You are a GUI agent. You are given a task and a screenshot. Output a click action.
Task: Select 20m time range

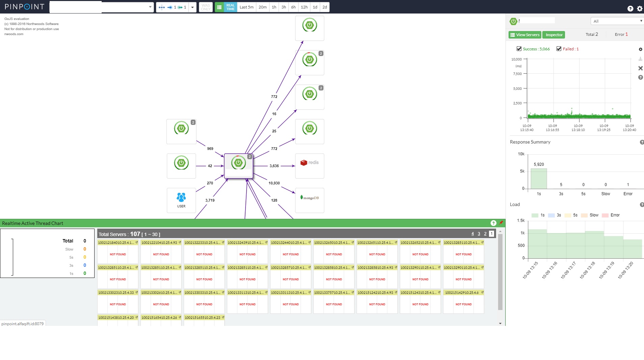(x=263, y=7)
